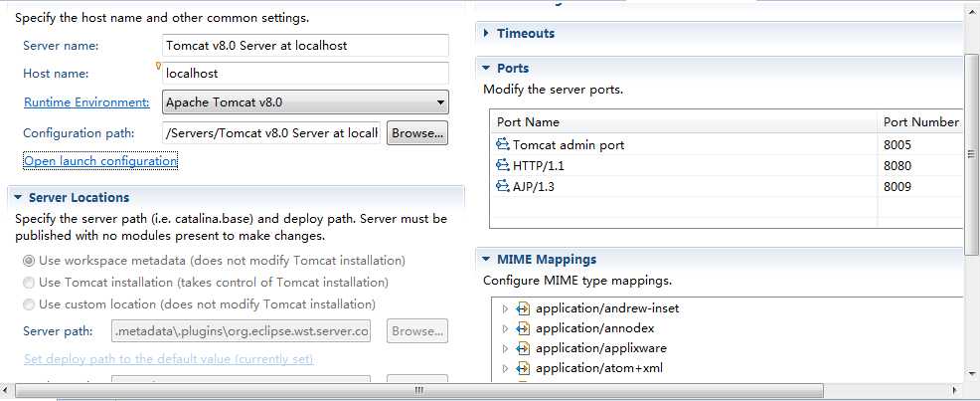The height and width of the screenshot is (401, 980).
Task: Click Set deploy path to default link
Action: [169, 359]
